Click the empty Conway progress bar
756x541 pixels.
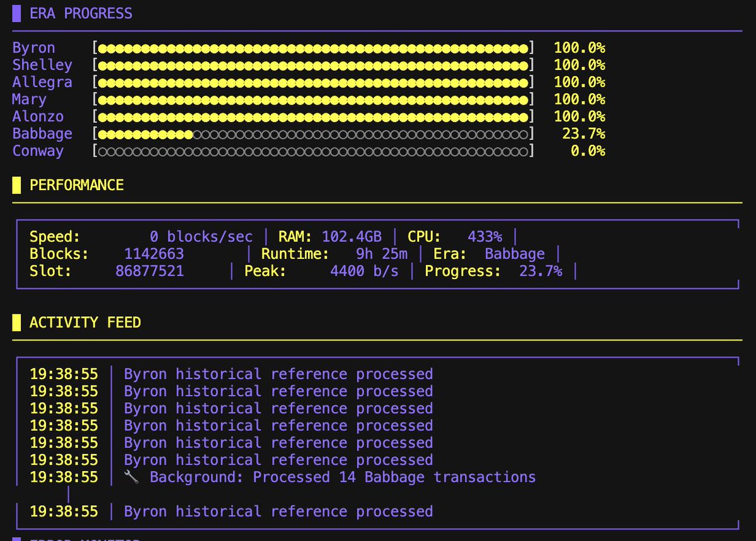[x=313, y=151]
